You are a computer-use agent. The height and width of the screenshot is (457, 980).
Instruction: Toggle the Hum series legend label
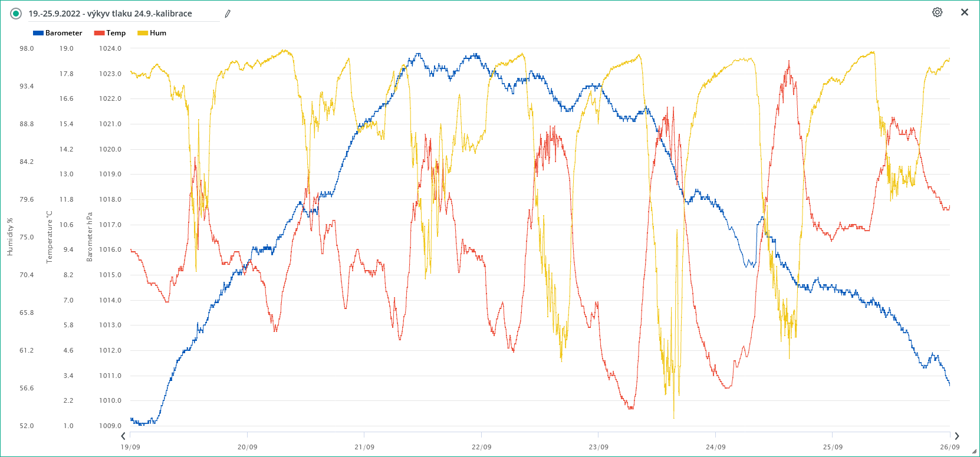[158, 33]
